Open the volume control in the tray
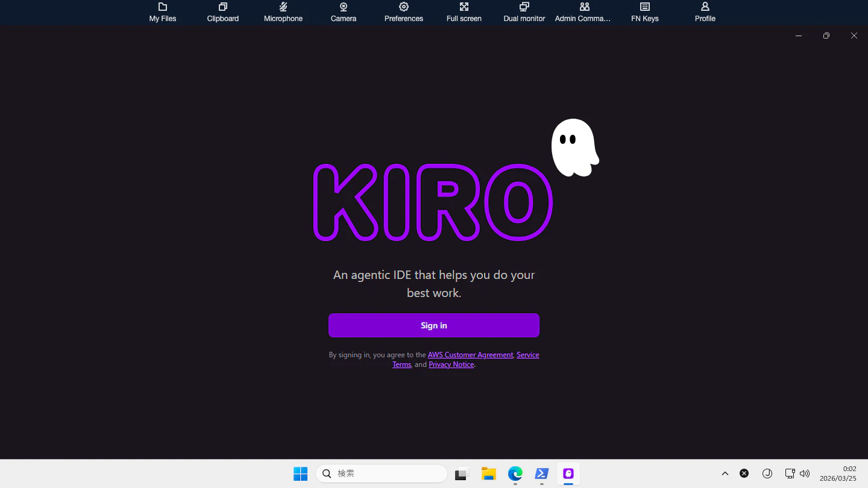Screen dimensions: 868x488 805,474
